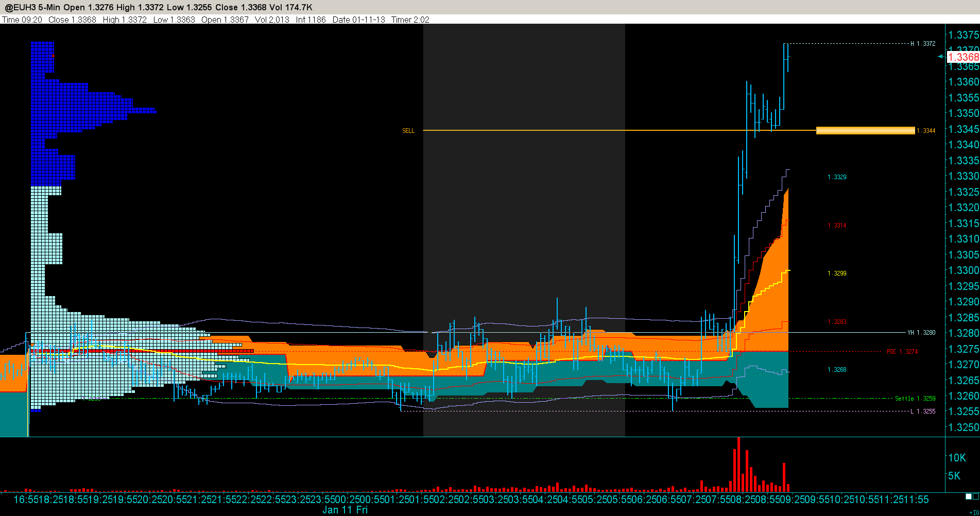Click the 1.3250 price axis label
Viewport: 980px width, 516px height.
964,427
